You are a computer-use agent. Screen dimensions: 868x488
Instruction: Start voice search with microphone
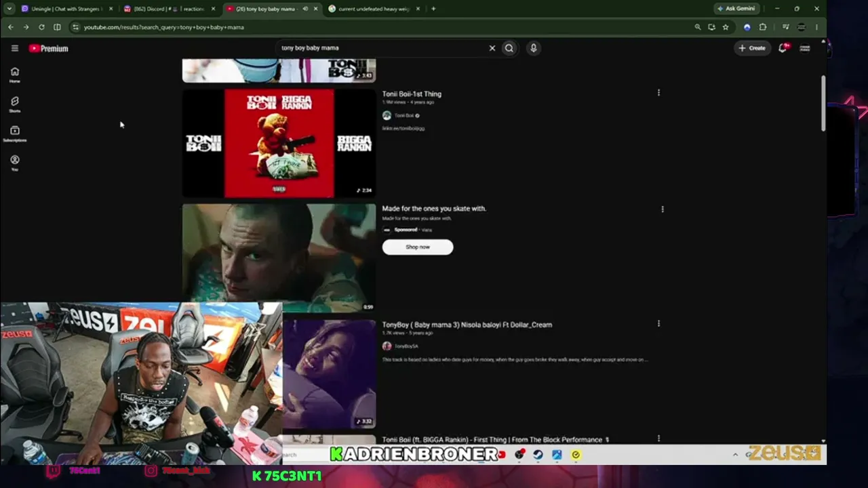click(534, 48)
